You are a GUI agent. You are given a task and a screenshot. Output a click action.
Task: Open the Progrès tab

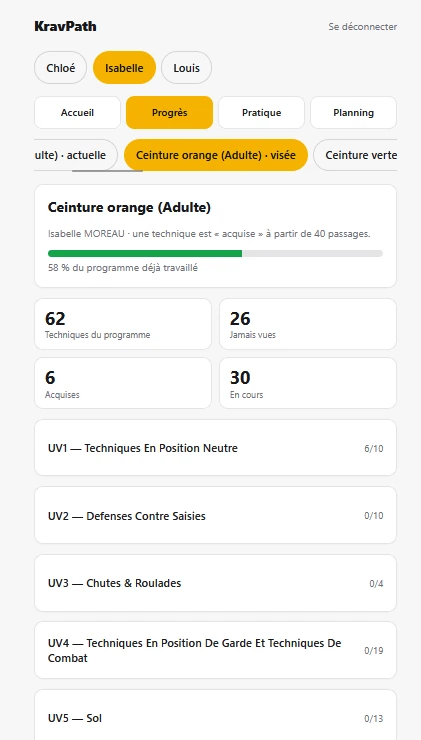point(169,113)
